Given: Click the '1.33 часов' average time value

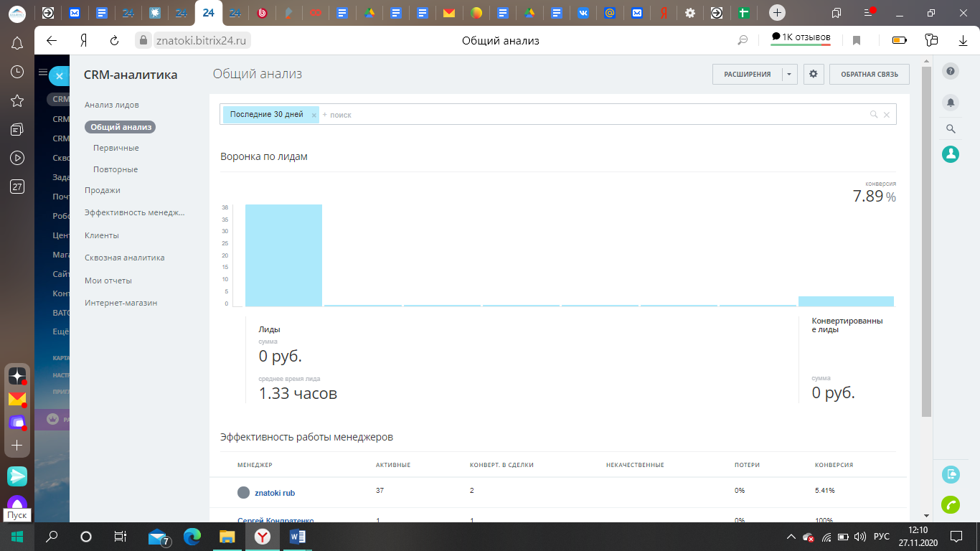Looking at the screenshot, I should pos(298,393).
